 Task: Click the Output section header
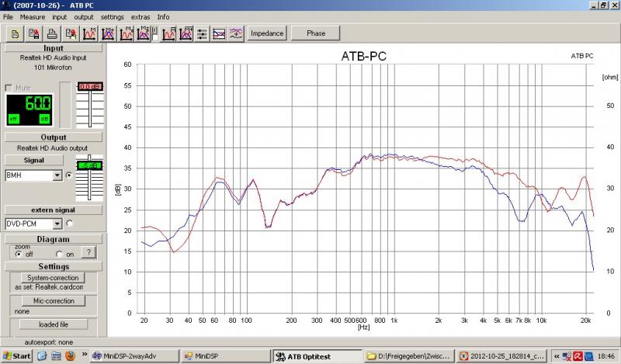click(x=53, y=137)
